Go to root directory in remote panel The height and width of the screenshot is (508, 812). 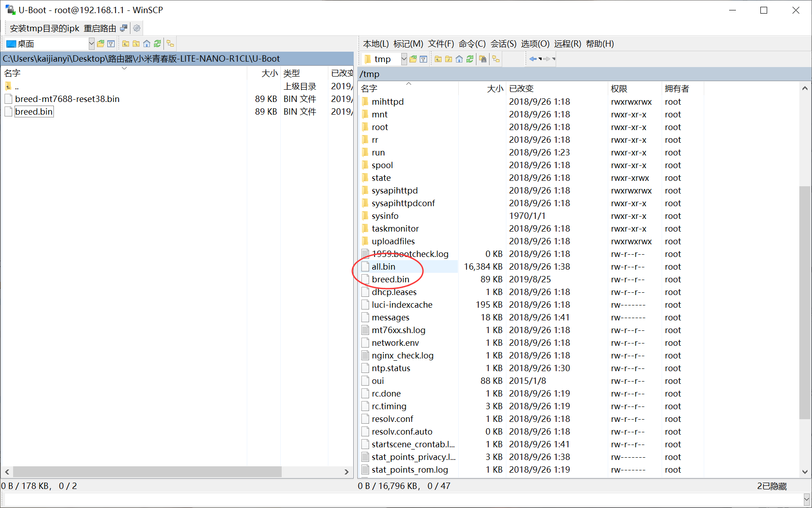pos(448,59)
